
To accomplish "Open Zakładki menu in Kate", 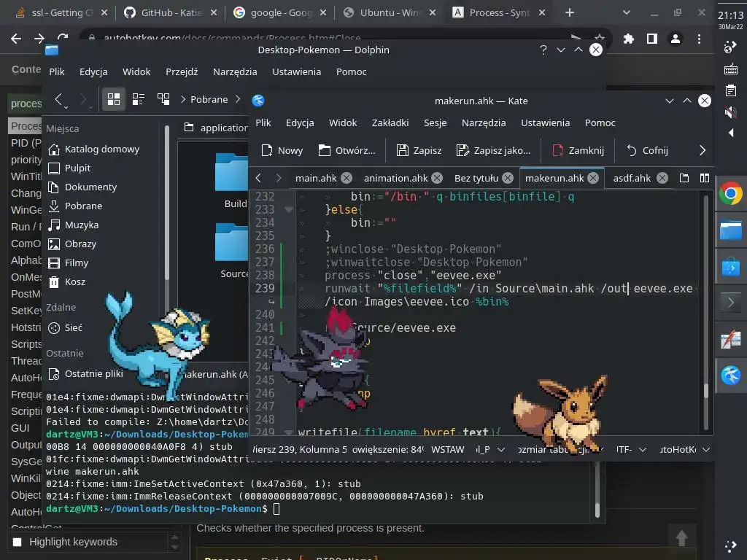I will (x=390, y=122).
